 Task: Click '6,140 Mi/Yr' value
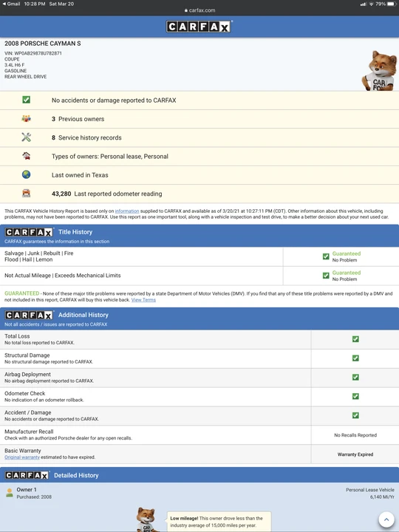click(382, 497)
